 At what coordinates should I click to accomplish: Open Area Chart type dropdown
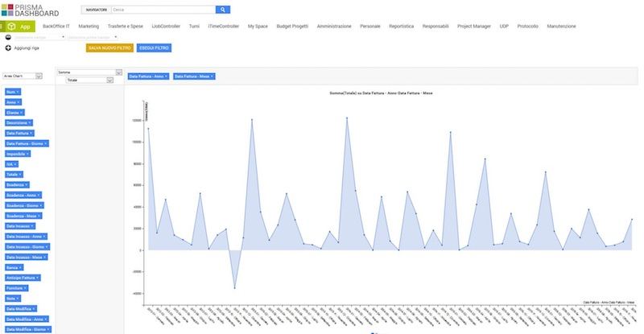pos(23,76)
